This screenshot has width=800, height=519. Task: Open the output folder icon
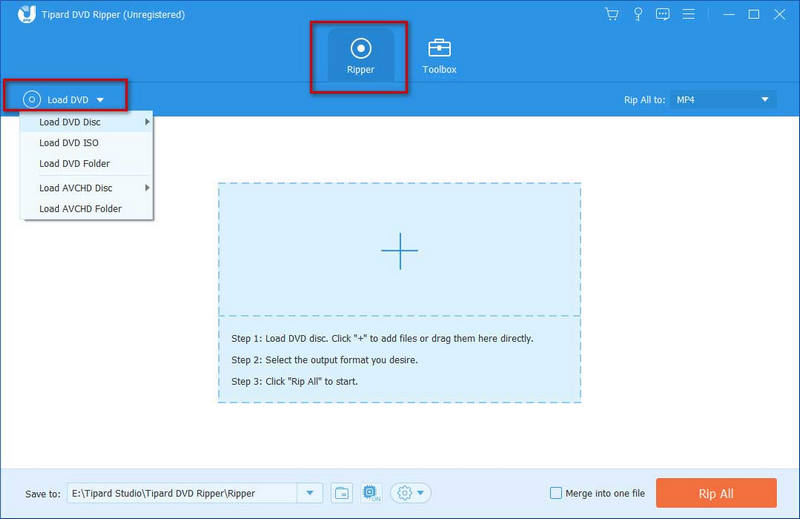(342, 493)
